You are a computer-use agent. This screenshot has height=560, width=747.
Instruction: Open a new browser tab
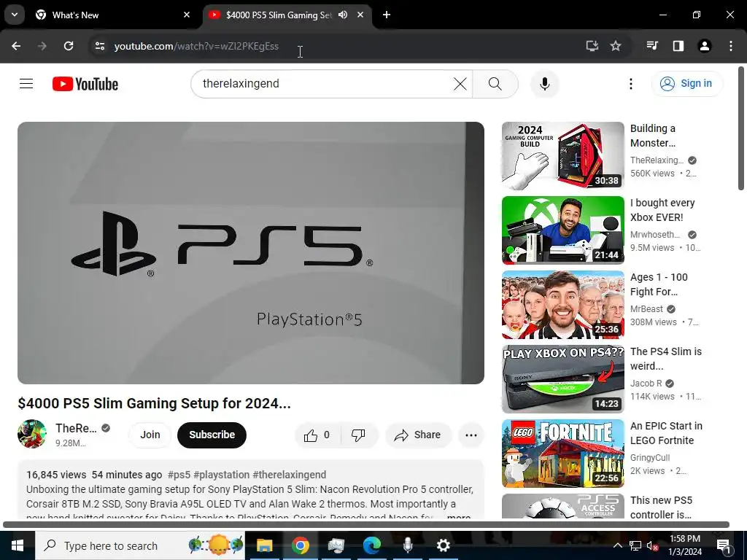coord(387,15)
